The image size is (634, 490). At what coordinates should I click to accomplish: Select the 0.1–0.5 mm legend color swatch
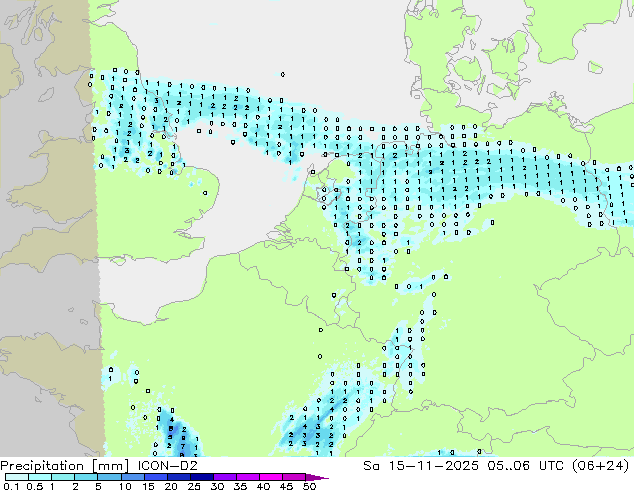(x=17, y=477)
